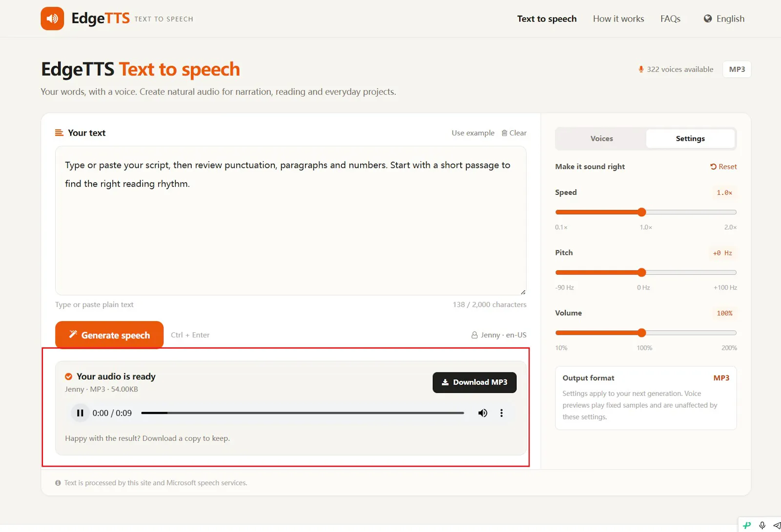Viewport: 781px width, 532px height.
Task: Click the Jenny en-US voice label
Action: (499, 335)
